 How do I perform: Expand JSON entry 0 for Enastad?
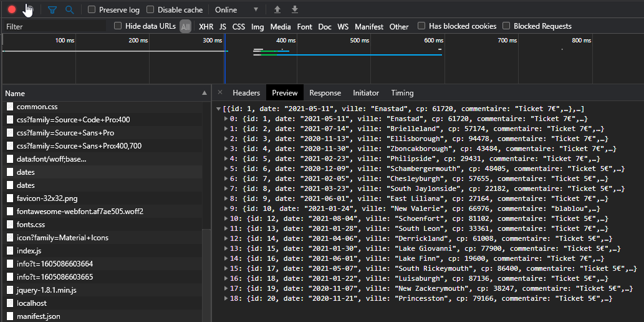coord(226,119)
